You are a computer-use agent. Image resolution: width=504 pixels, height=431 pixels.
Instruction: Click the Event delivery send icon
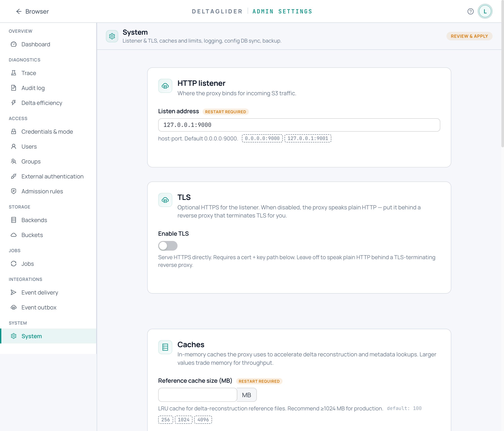click(14, 292)
